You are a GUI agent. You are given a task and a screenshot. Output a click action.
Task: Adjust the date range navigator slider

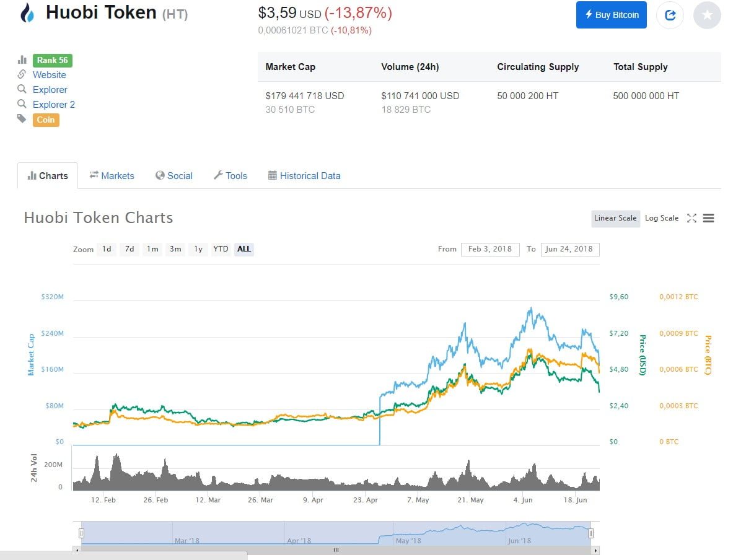pos(335,533)
